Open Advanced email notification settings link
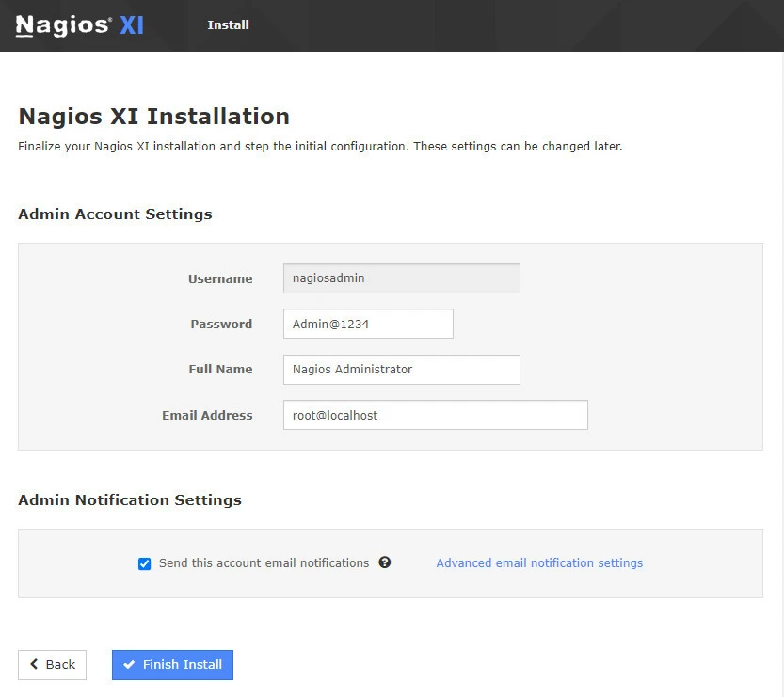This screenshot has width=784, height=697. (x=539, y=562)
